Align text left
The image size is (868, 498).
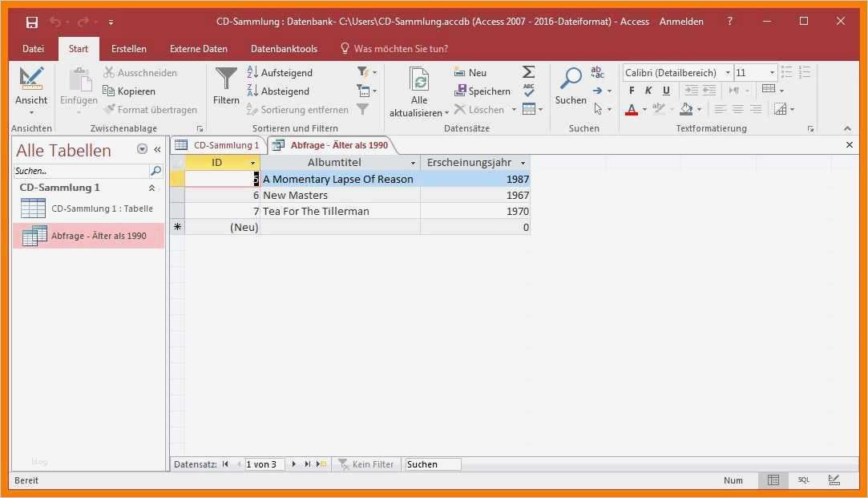[720, 109]
